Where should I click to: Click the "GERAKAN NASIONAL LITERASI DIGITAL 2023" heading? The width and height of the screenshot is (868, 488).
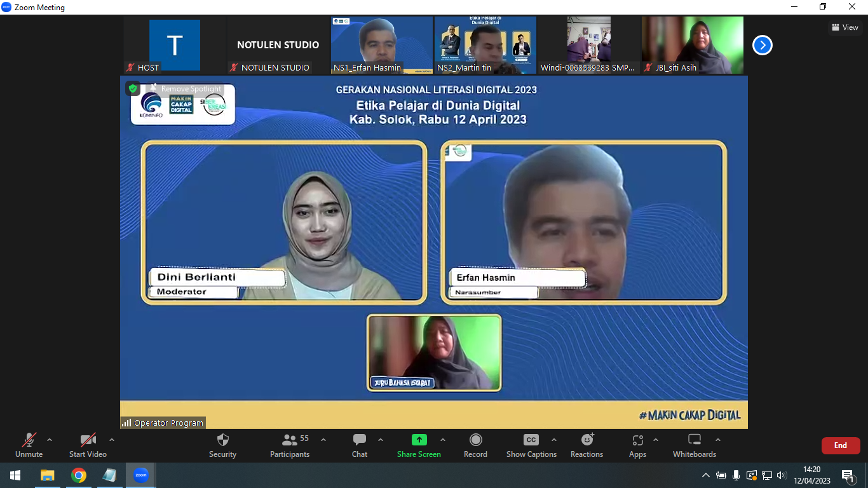tap(437, 90)
